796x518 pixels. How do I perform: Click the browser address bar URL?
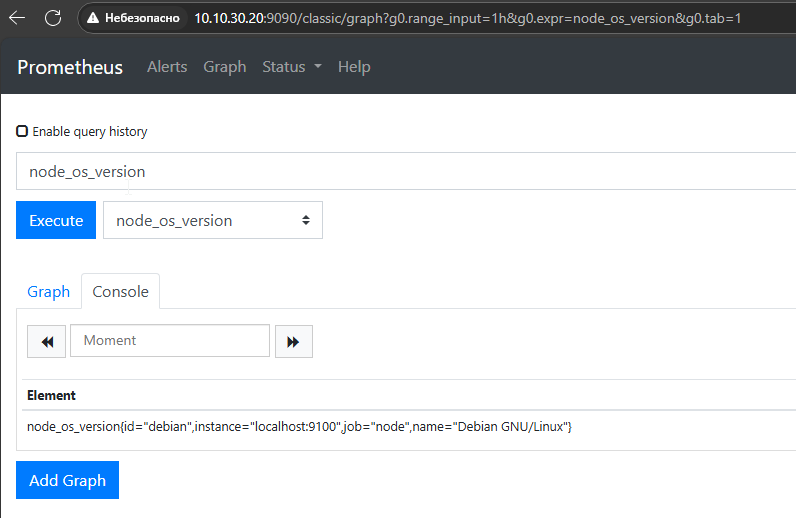(468, 18)
